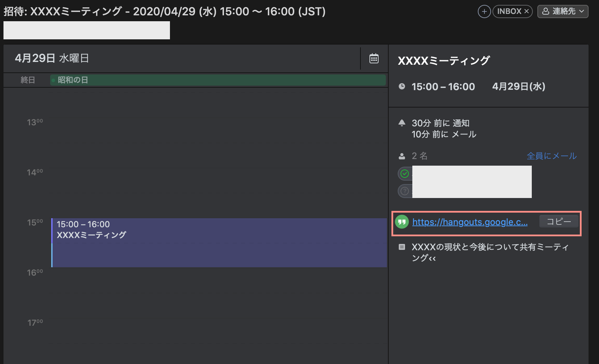The height and width of the screenshot is (364, 599).
Task: Click the 15:00 – 16:00 time in the detail pane
Action: point(443,87)
